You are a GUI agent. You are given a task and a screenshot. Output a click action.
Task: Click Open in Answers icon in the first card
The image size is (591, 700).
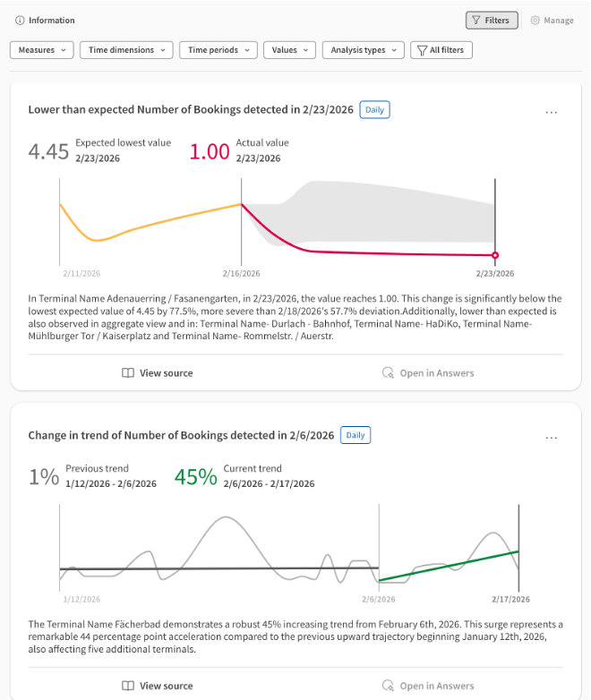point(388,373)
